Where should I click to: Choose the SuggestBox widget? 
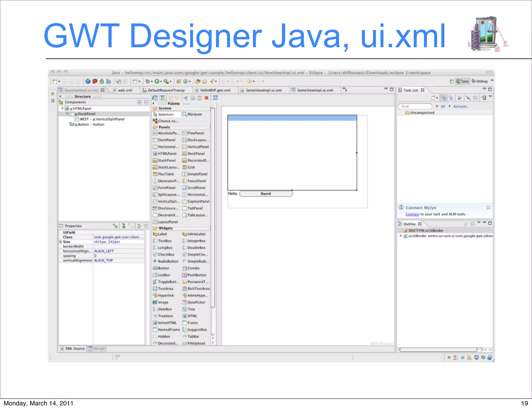(195, 330)
